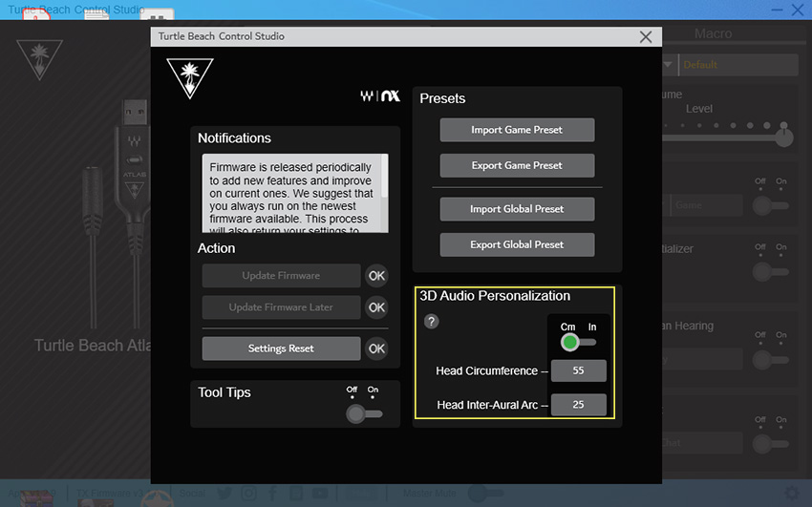Click the 3D Audio Personalization help icon
The image size is (812, 507).
(x=431, y=322)
